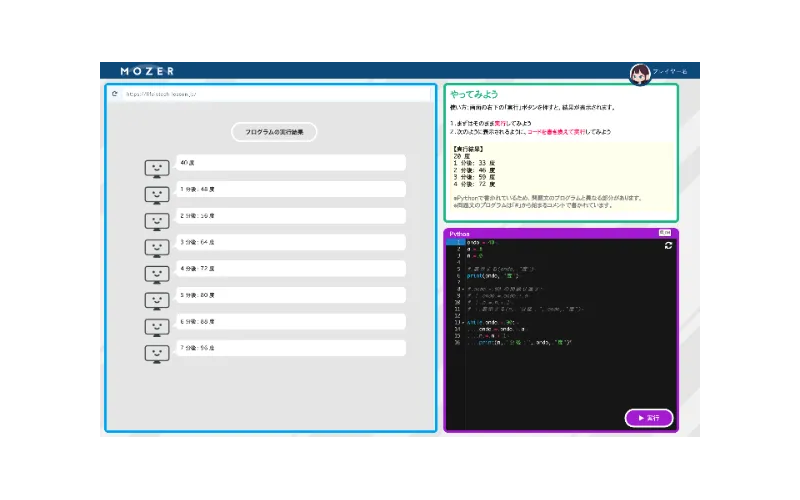The image size is (800, 500).
Task: Open the user avatar profile picture
Action: [x=640, y=72]
